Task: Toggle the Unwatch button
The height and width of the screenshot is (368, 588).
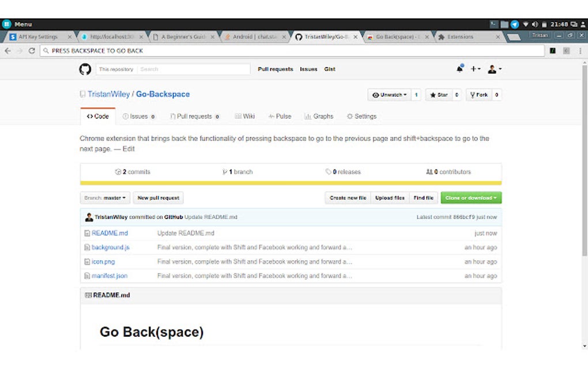Action: [x=389, y=95]
